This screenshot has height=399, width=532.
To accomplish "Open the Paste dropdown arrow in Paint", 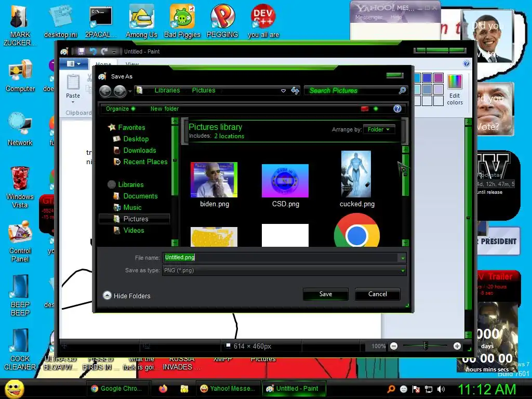I will coord(73,102).
